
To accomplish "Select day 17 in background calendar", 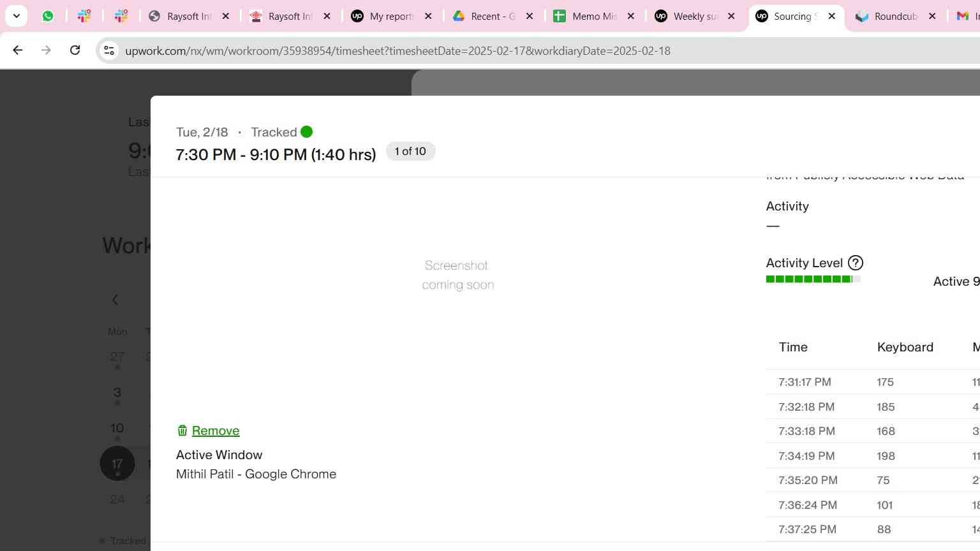I will click(117, 464).
